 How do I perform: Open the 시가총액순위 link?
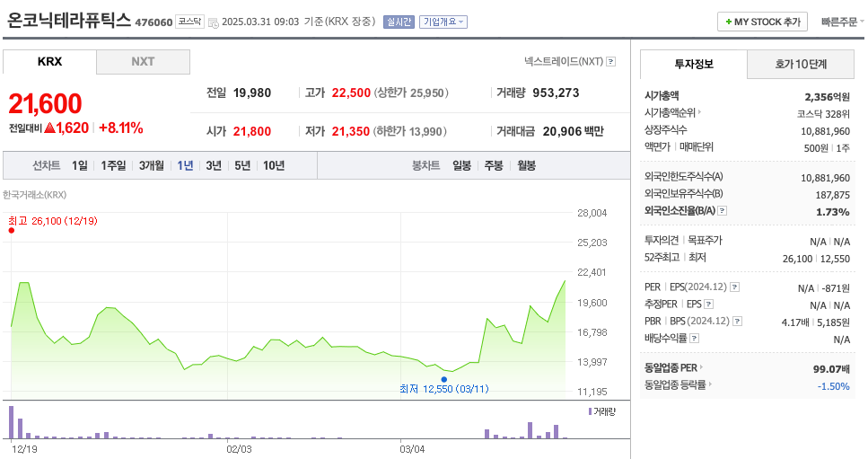pyautogui.click(x=670, y=112)
